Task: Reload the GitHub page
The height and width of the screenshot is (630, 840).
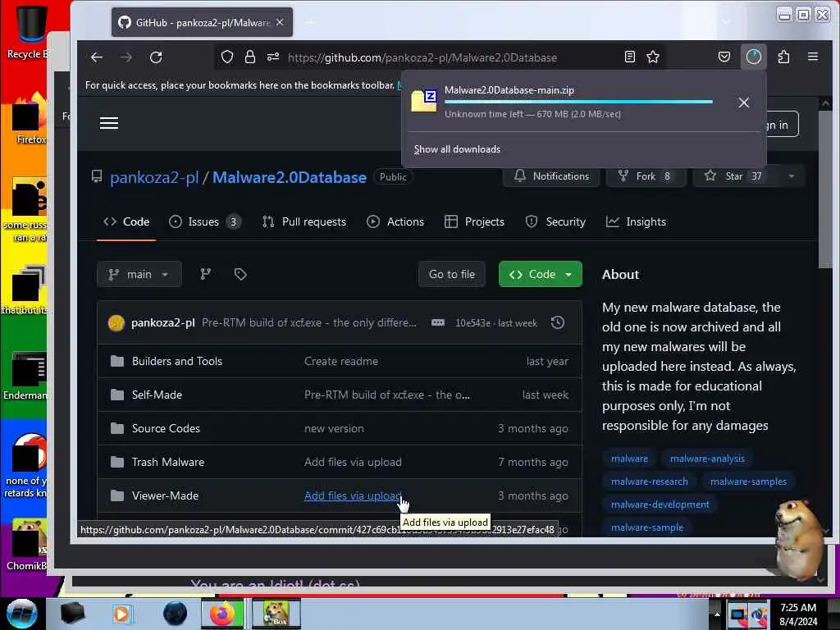Action: [x=156, y=57]
